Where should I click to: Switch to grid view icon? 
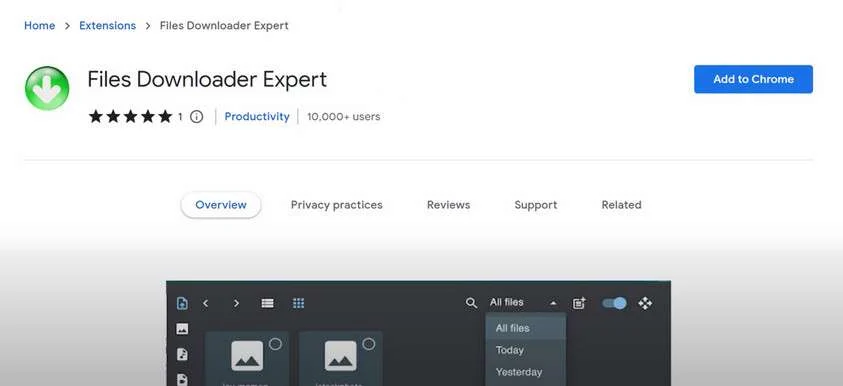(x=298, y=303)
